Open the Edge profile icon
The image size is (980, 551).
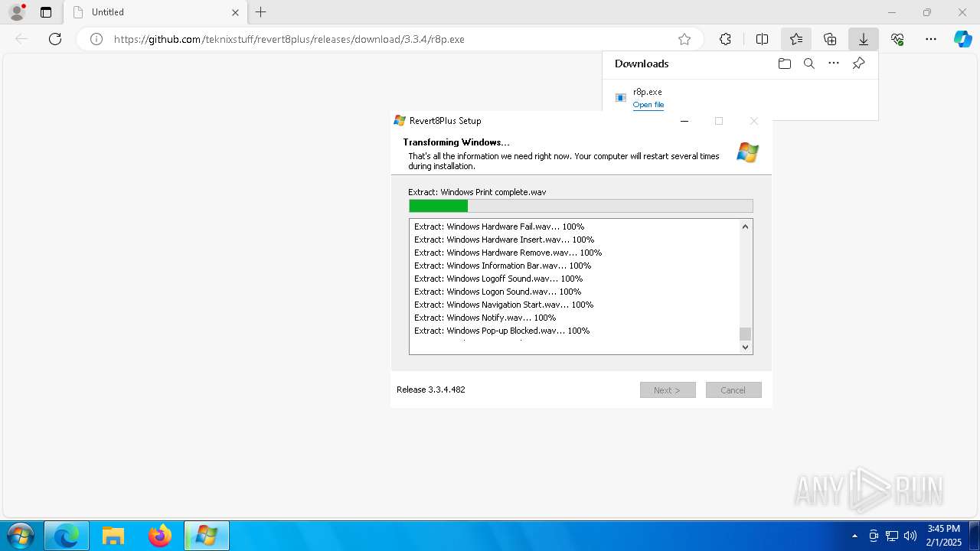pyautogui.click(x=17, y=12)
